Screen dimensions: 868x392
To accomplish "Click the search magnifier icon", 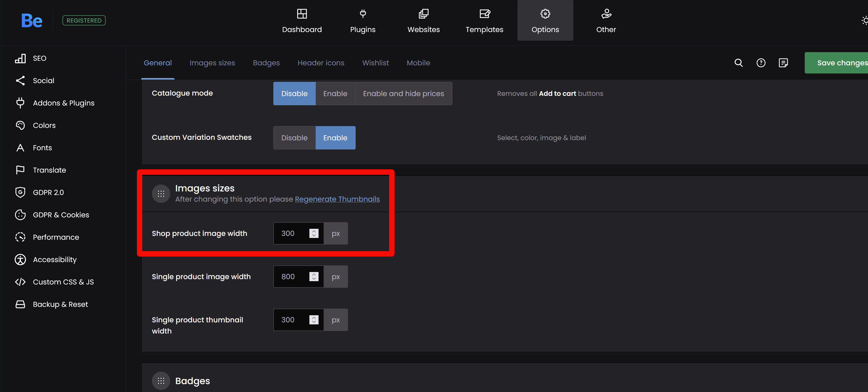I will (738, 63).
